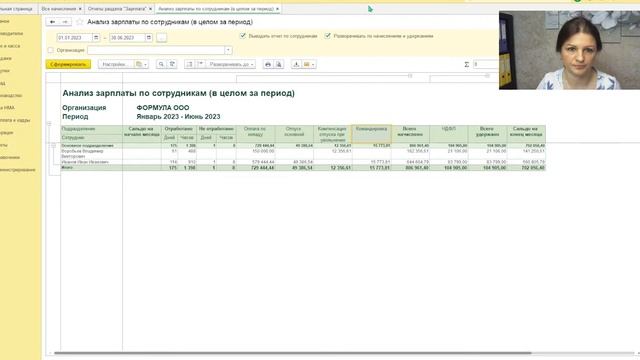Select the Оплата по окладу column header

[256, 134]
